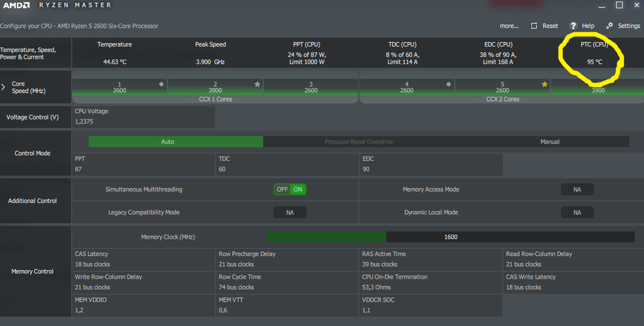The height and width of the screenshot is (326, 644).
Task: Click the Temperature reading 44.63 °C
Action: (x=114, y=62)
